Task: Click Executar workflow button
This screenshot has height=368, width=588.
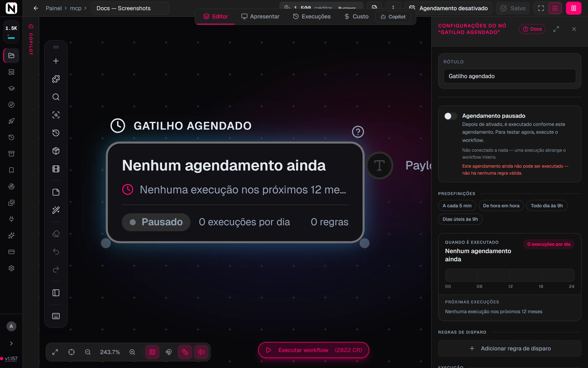Action: pos(313,350)
